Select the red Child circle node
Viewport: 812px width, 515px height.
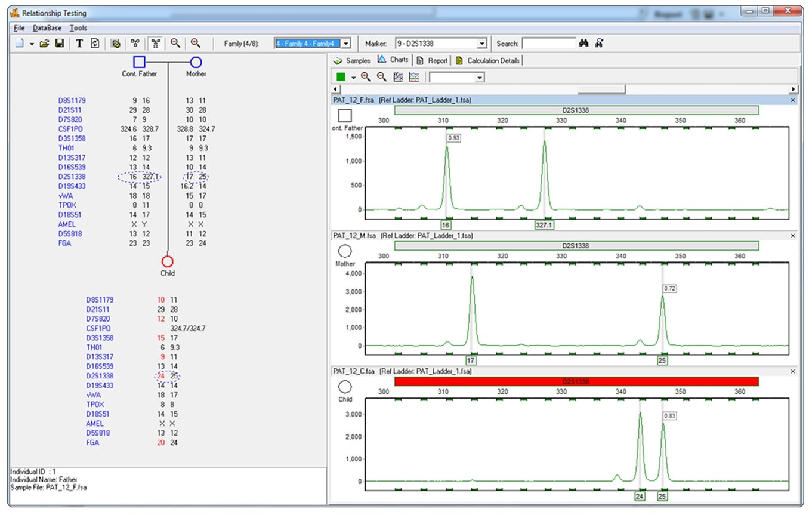point(168,261)
